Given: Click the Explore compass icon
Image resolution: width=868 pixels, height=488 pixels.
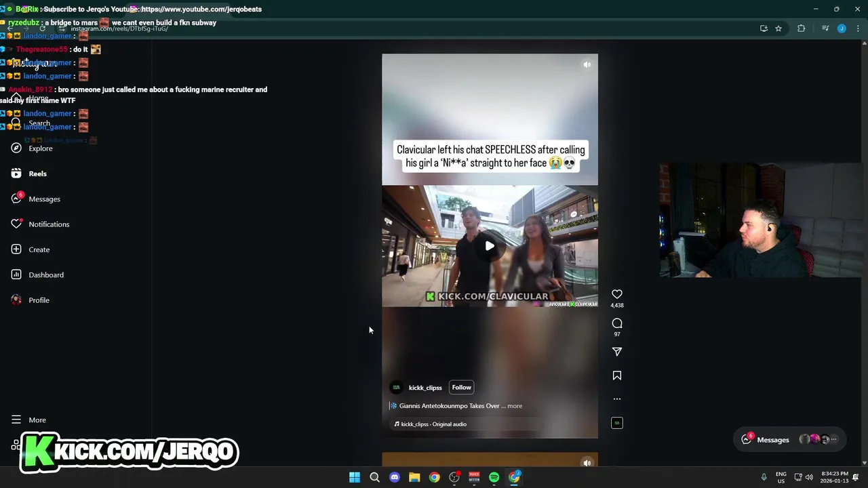Looking at the screenshot, I should pos(16,148).
